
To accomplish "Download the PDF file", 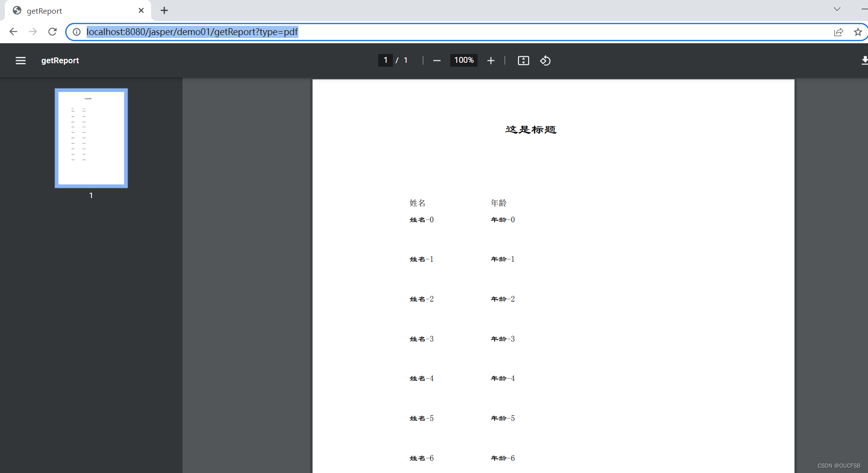I will 865,60.
